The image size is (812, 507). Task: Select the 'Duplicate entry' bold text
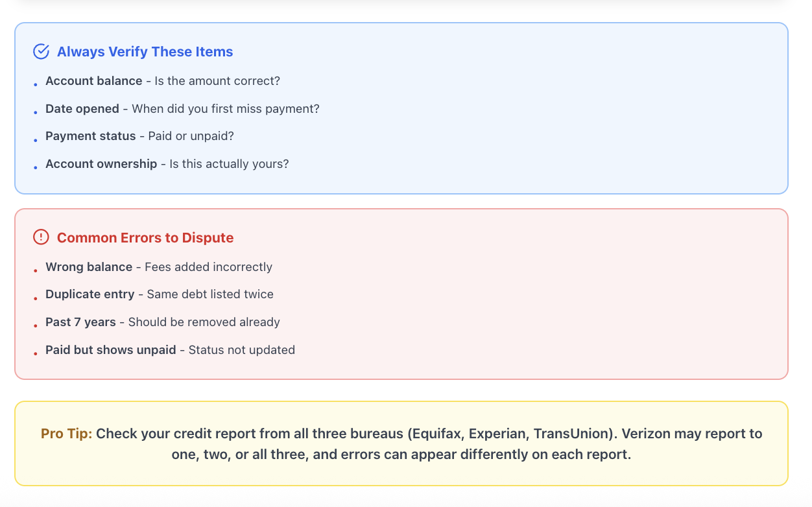pos(90,294)
